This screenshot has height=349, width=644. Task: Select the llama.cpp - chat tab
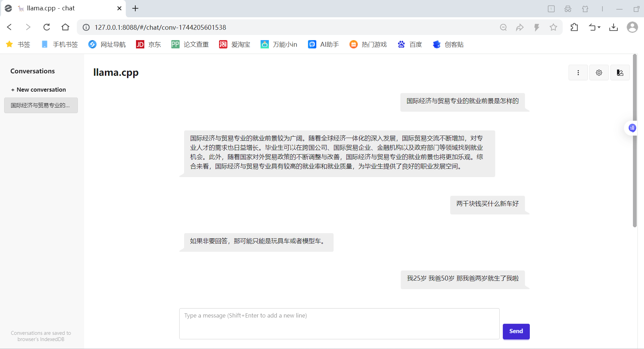click(63, 8)
